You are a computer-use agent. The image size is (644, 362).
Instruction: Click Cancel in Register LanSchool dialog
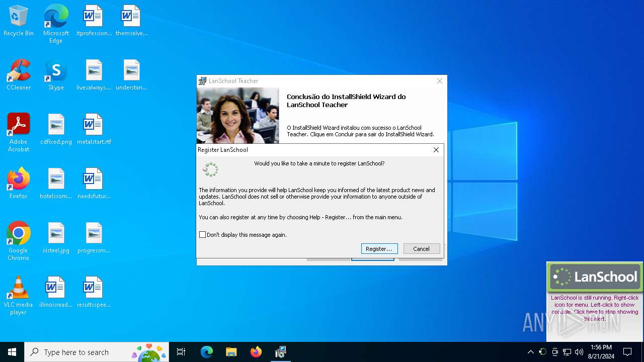[x=422, y=249]
